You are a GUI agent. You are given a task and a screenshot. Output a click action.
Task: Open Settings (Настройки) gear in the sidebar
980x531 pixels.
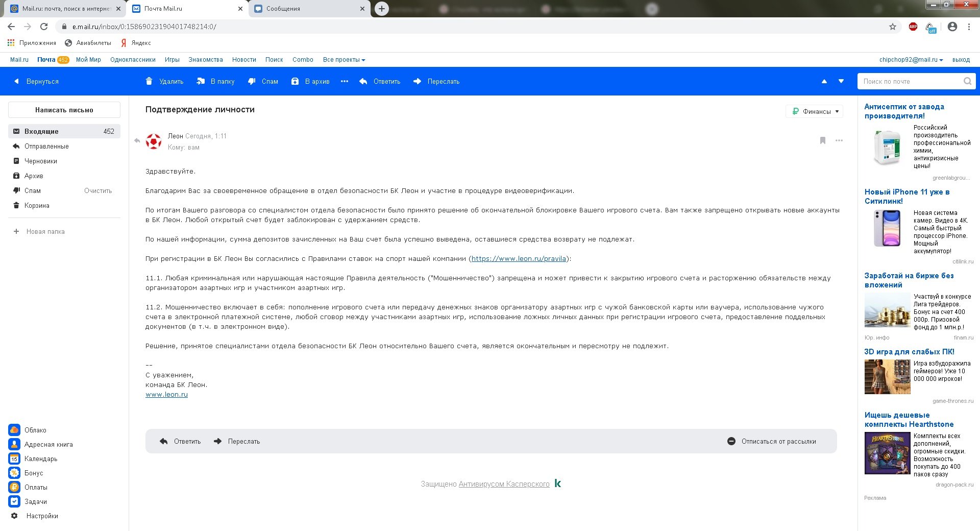(14, 516)
